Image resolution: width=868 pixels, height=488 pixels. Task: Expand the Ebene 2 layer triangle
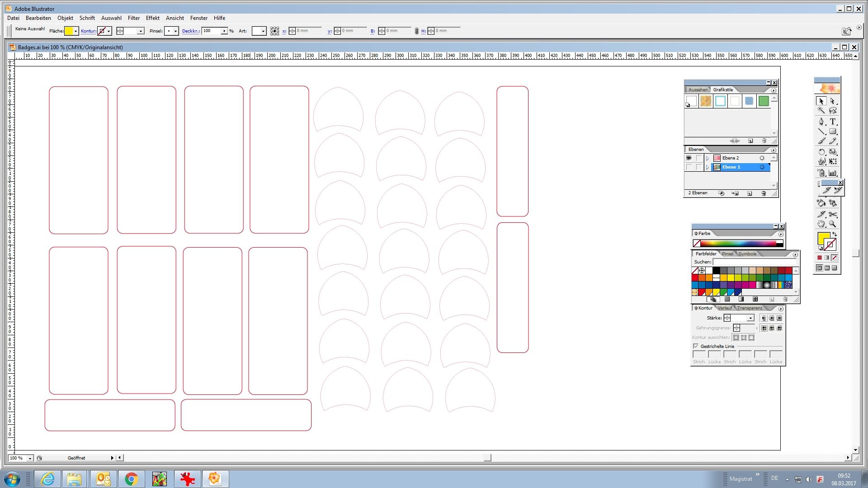tap(708, 158)
